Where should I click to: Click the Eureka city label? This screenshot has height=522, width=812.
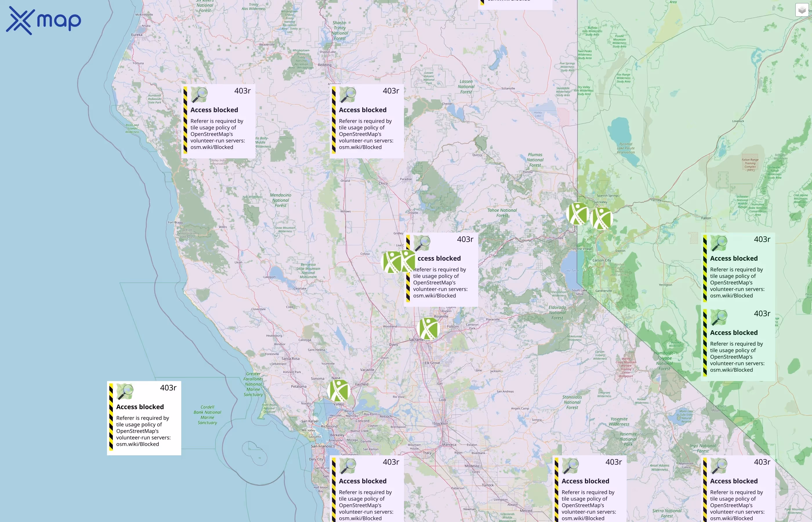click(137, 35)
